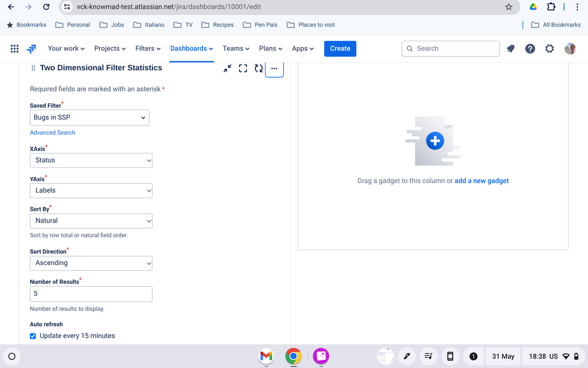Click the blue plus add gadget icon

click(435, 141)
